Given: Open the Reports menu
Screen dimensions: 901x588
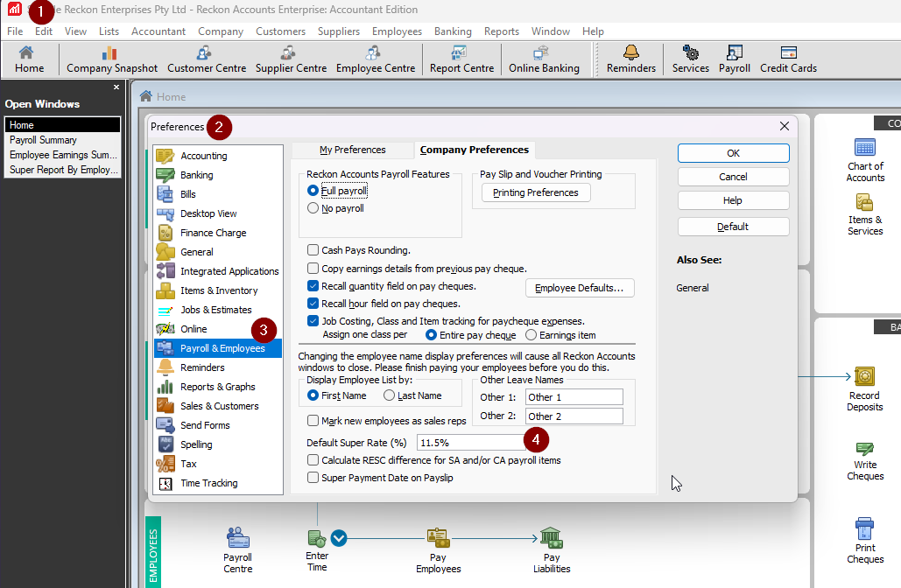Looking at the screenshot, I should (501, 31).
